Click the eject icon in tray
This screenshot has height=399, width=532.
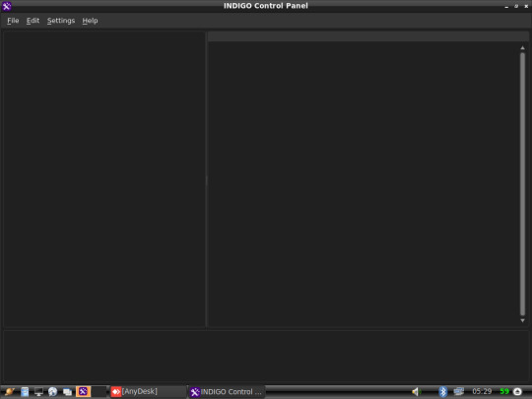click(x=517, y=391)
